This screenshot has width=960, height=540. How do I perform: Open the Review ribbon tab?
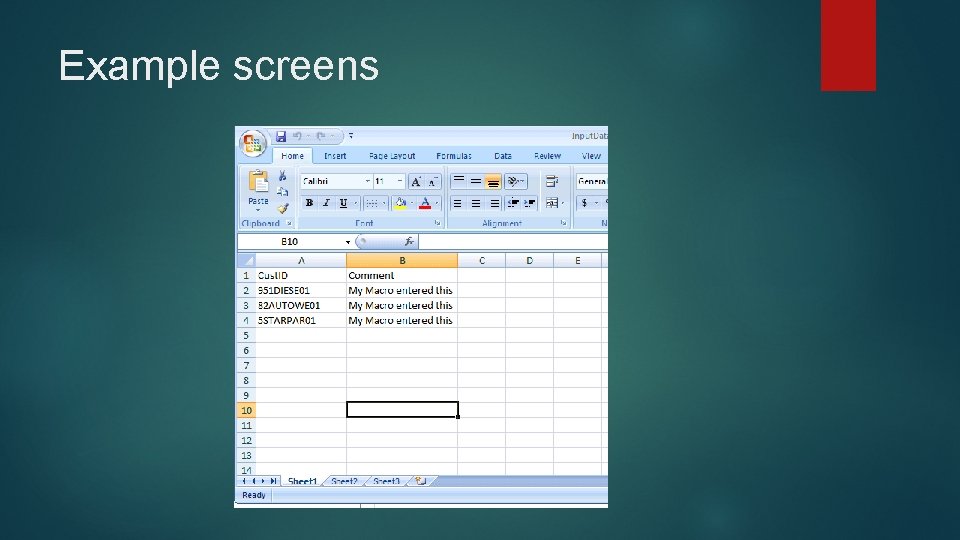click(x=547, y=156)
